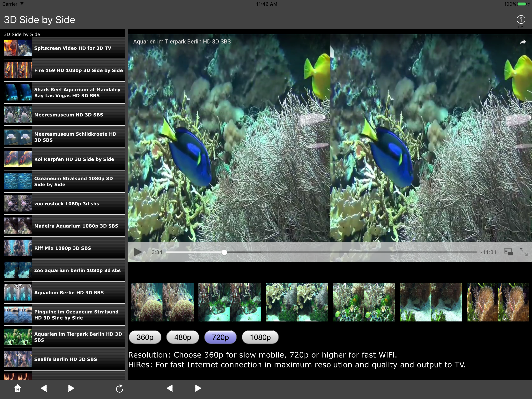
Task: Select the highlighted 720p resolution
Action: [x=220, y=337]
